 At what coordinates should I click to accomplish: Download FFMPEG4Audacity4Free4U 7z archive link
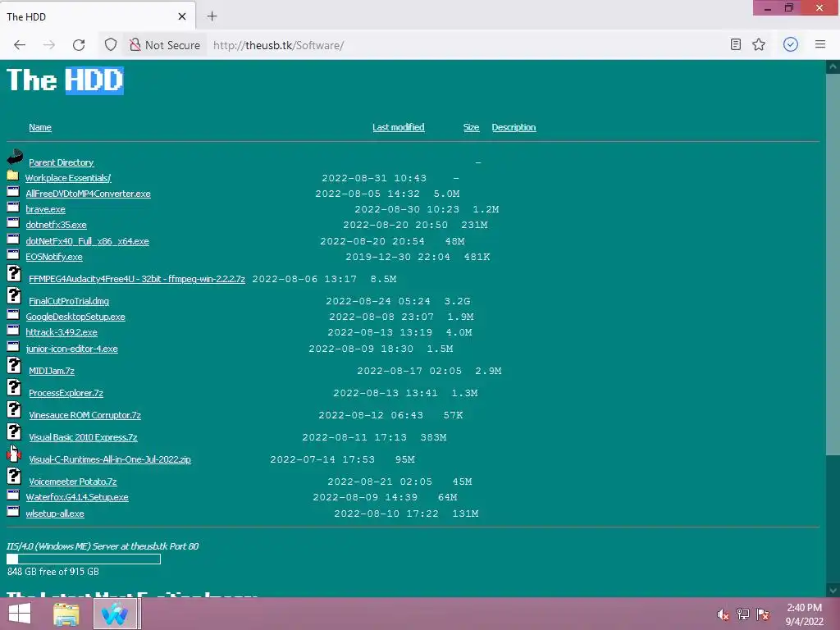tap(137, 279)
